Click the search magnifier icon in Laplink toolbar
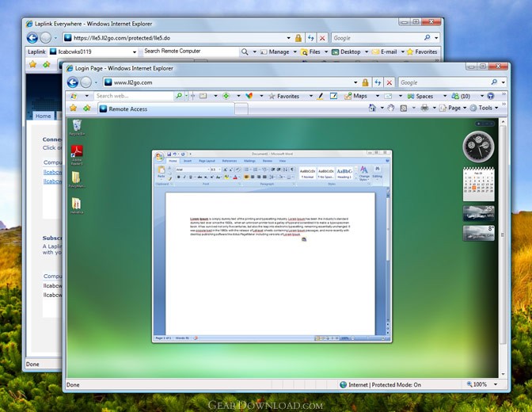Image resolution: width=532 pixels, height=412 pixels. click(x=245, y=51)
